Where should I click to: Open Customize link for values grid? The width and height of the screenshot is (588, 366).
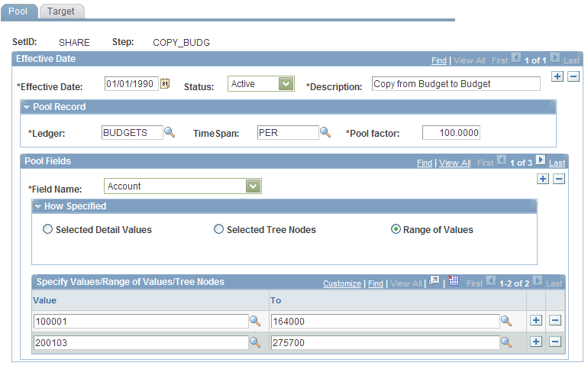pyautogui.click(x=342, y=283)
